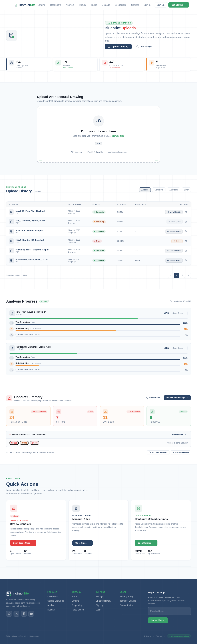This screenshot has width=197, height=644.
Task: Click the browse files link
Action: tap(118, 136)
